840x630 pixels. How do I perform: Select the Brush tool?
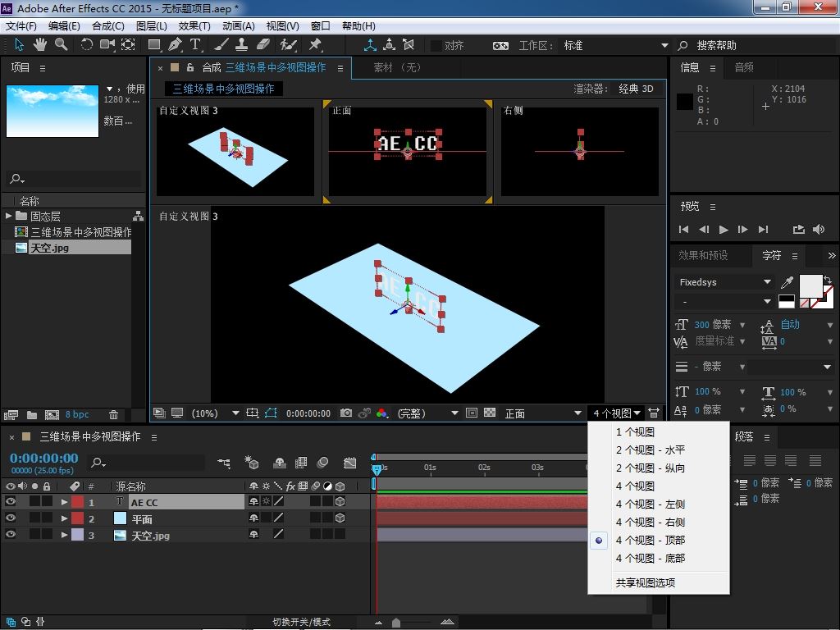click(x=221, y=45)
